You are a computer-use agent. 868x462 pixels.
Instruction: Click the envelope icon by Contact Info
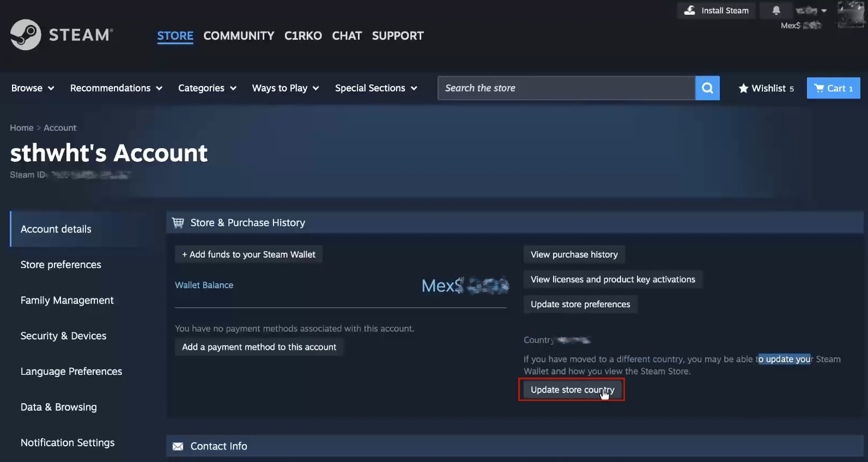click(178, 446)
